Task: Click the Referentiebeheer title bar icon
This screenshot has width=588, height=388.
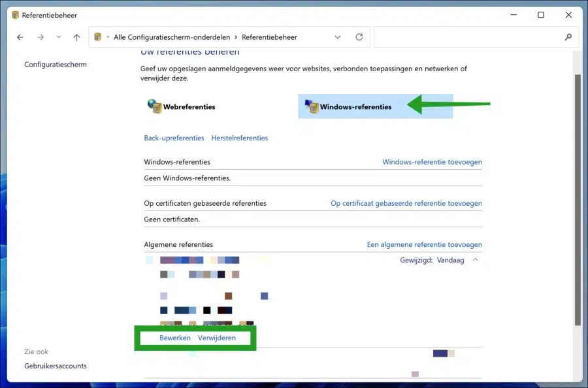Action: click(x=15, y=15)
